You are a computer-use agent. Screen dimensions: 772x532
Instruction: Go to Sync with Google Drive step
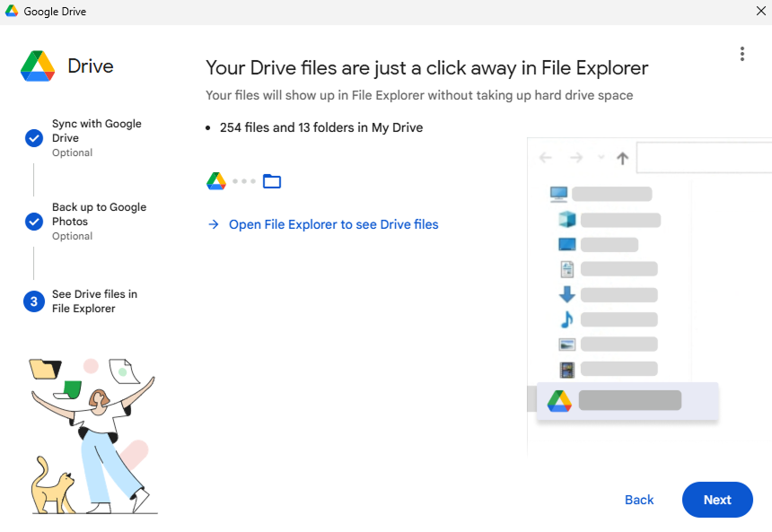tap(96, 131)
